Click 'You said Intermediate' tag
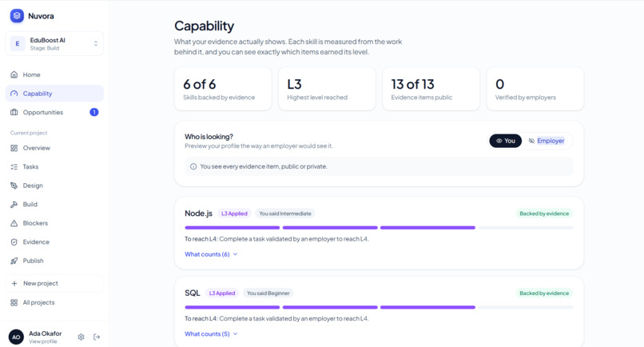This screenshot has width=644, height=347. [285, 213]
